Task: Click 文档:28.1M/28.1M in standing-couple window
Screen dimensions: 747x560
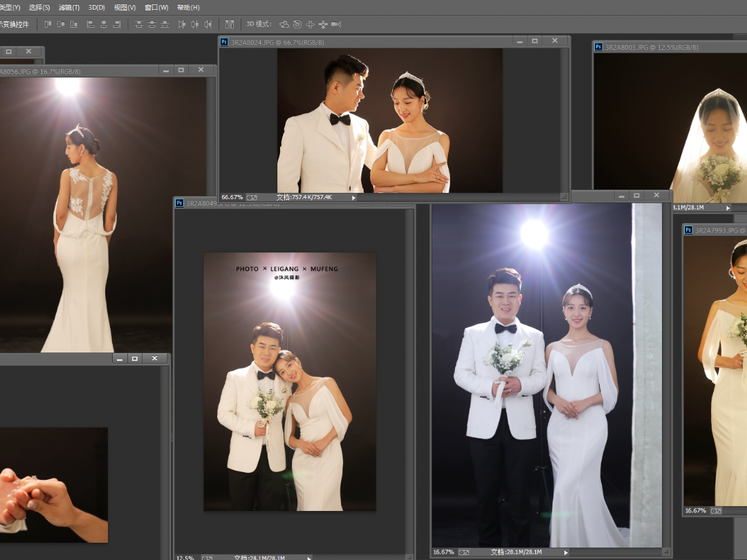Action: coord(517,552)
